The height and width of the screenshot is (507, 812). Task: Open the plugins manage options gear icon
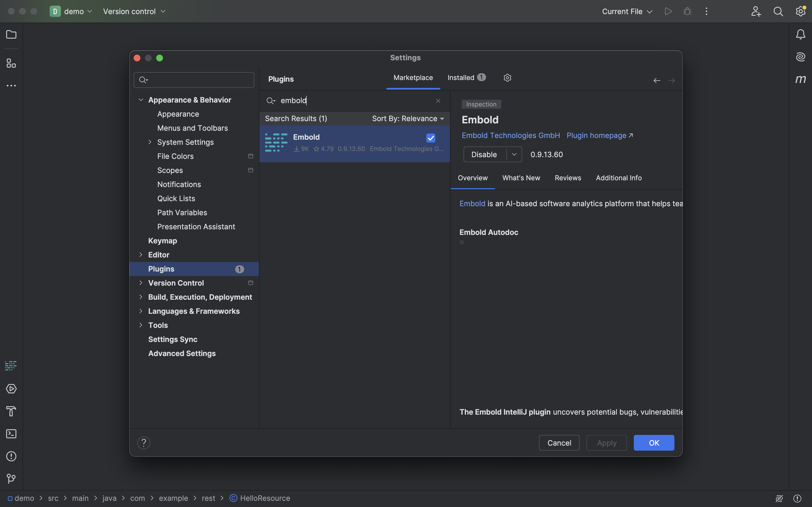click(507, 77)
